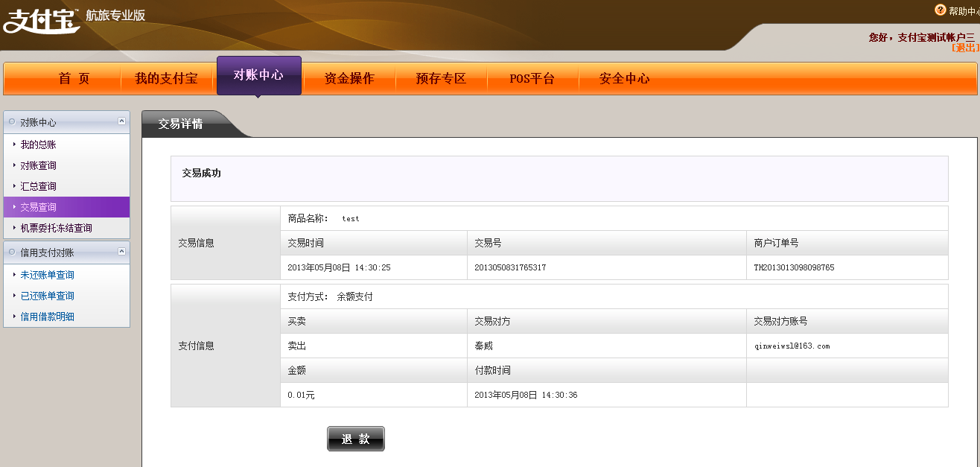The width and height of the screenshot is (980, 467).
Task: Navigate to 安全中心 tab
Action: pos(624,79)
